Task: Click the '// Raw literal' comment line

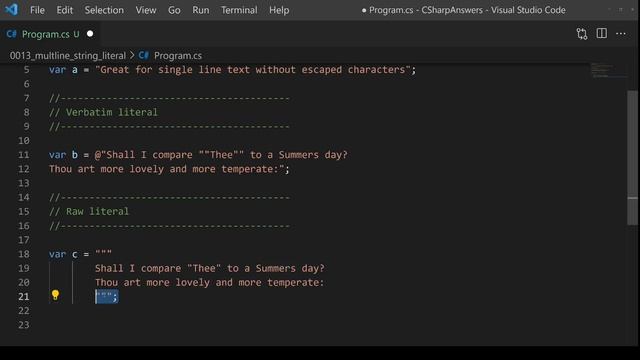Action: point(89,211)
